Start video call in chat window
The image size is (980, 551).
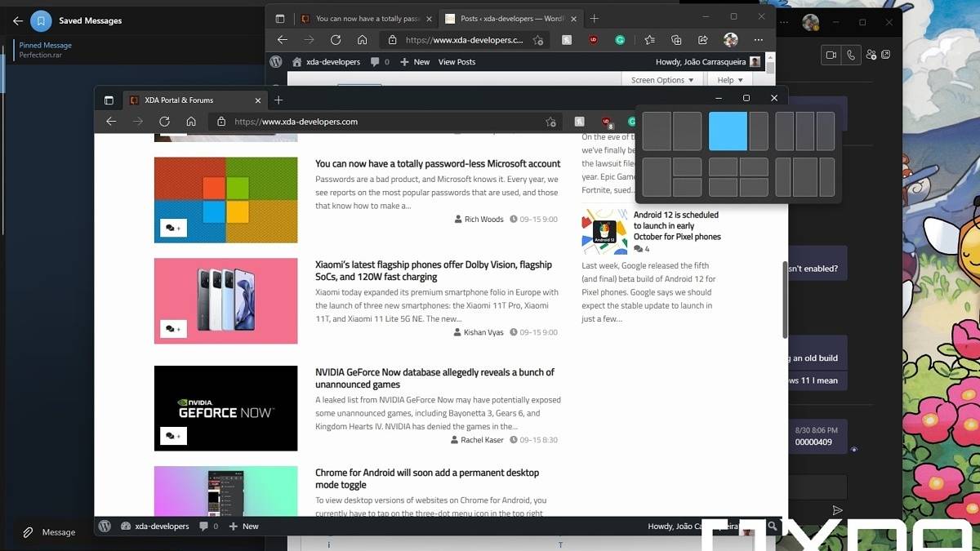831,55
